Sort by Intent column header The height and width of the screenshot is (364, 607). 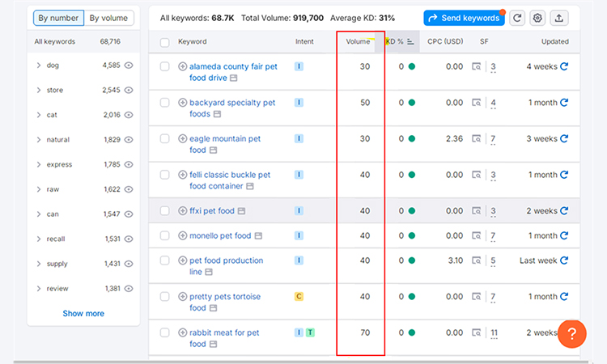coord(304,42)
